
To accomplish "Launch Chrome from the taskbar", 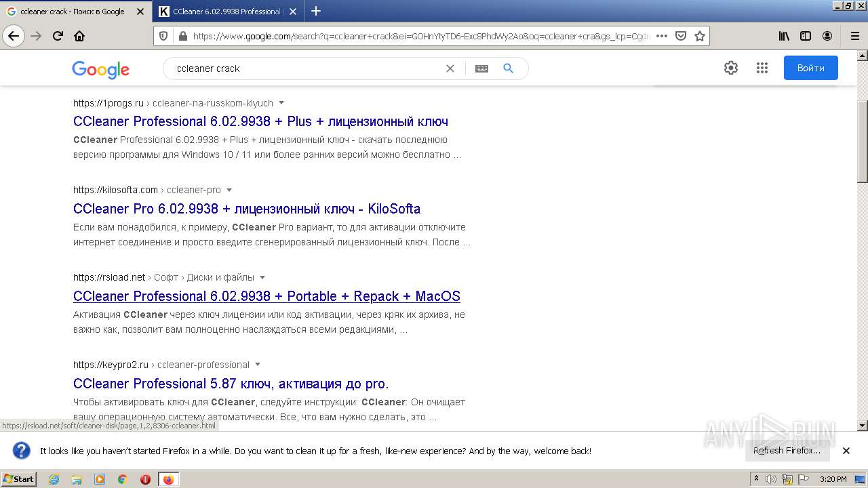I will 122,479.
